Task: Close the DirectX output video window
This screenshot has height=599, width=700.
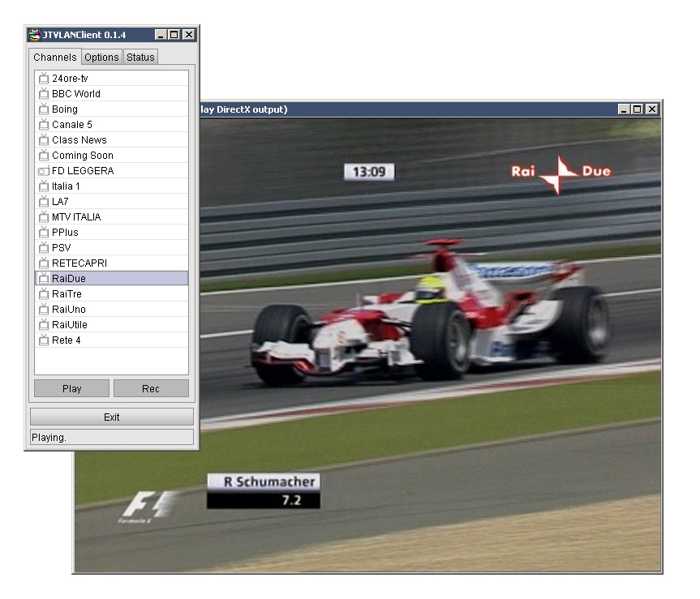Action: click(652, 109)
